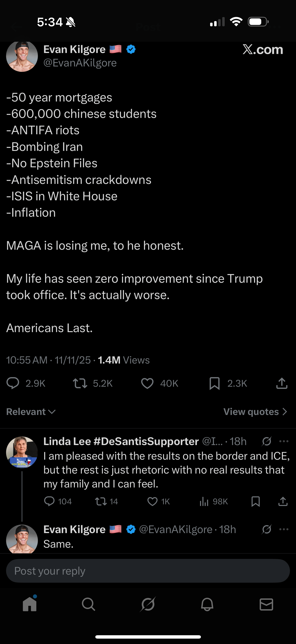Open the Relevant sort dropdown
296x644 pixels.
[x=31, y=412]
